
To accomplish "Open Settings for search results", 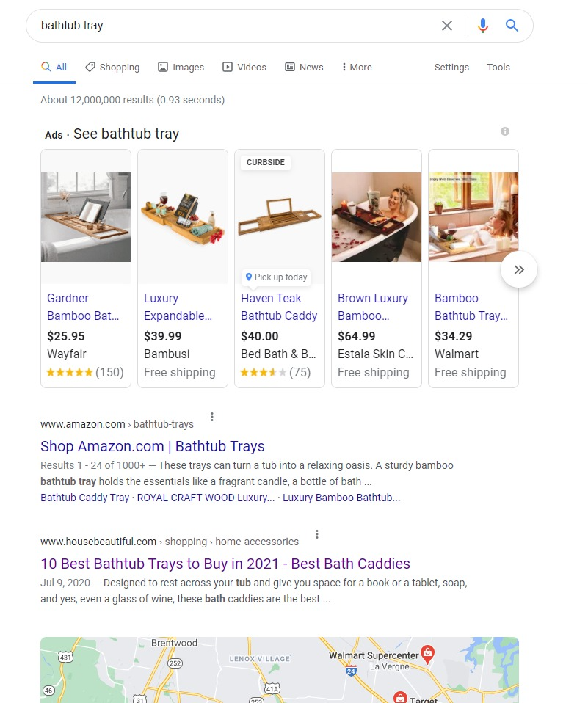I will 451,67.
